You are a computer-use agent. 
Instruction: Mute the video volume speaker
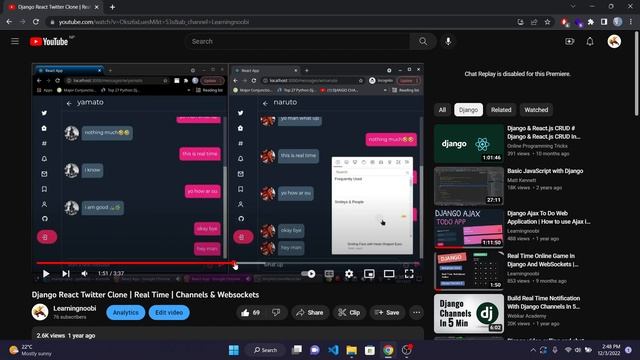[84, 273]
